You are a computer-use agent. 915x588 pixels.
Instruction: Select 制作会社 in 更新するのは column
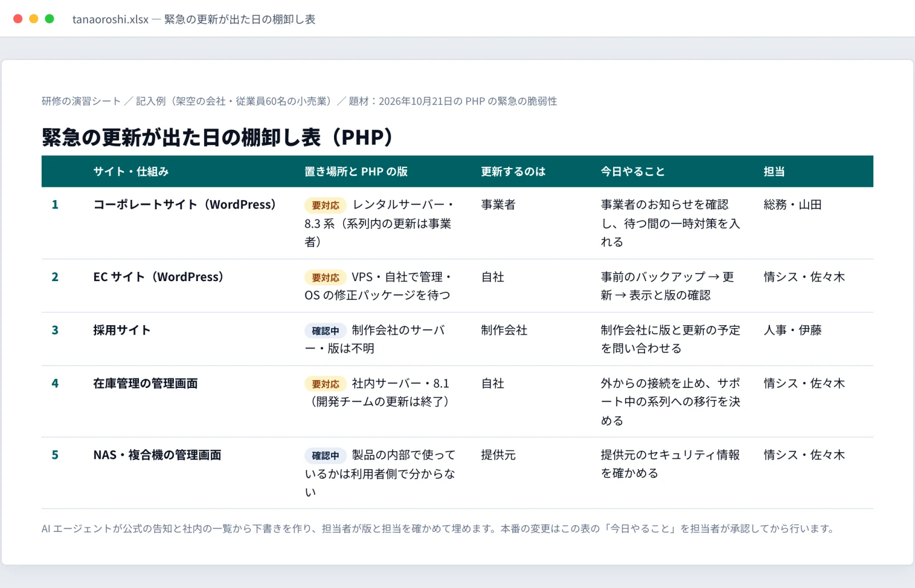[504, 330]
